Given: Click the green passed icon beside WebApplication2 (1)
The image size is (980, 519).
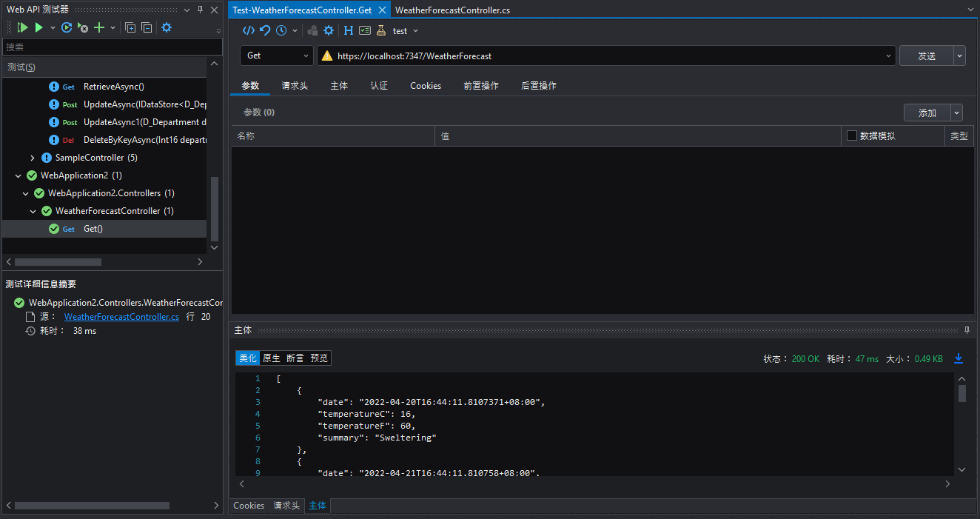Looking at the screenshot, I should click(x=32, y=175).
